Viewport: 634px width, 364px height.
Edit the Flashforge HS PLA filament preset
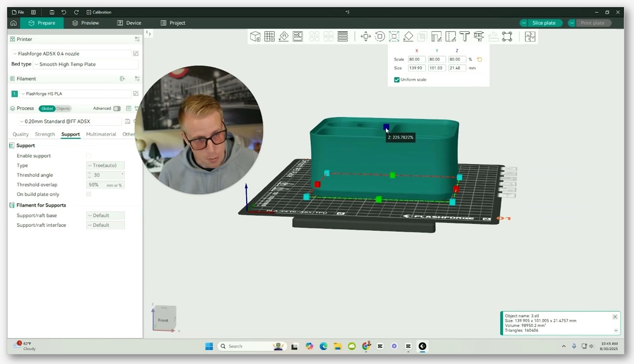(x=136, y=93)
